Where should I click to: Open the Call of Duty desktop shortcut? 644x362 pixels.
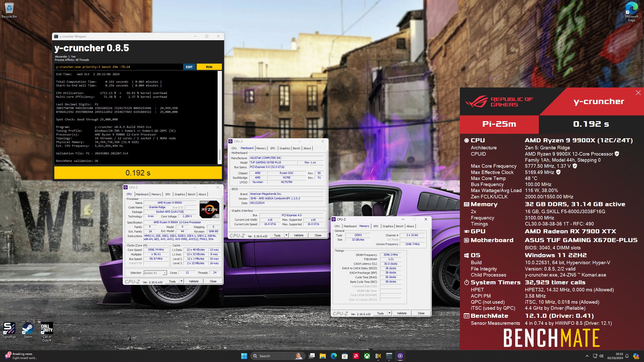coord(47,332)
